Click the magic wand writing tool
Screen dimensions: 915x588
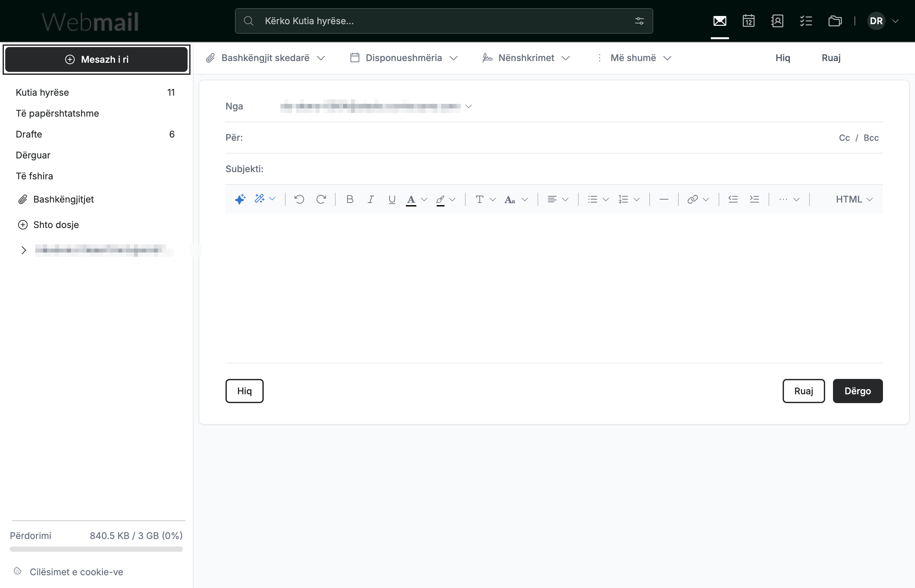click(260, 199)
